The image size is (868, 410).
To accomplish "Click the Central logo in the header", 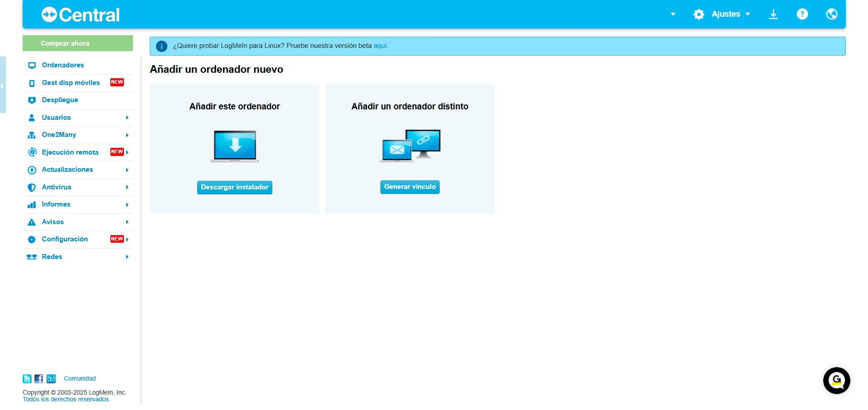I will click(x=80, y=14).
